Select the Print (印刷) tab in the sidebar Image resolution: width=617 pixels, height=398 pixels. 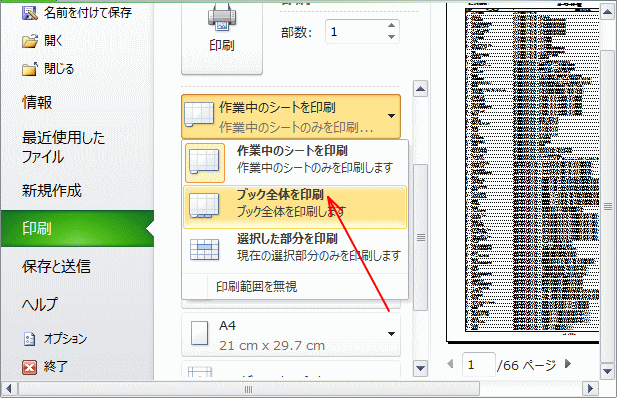(77, 228)
